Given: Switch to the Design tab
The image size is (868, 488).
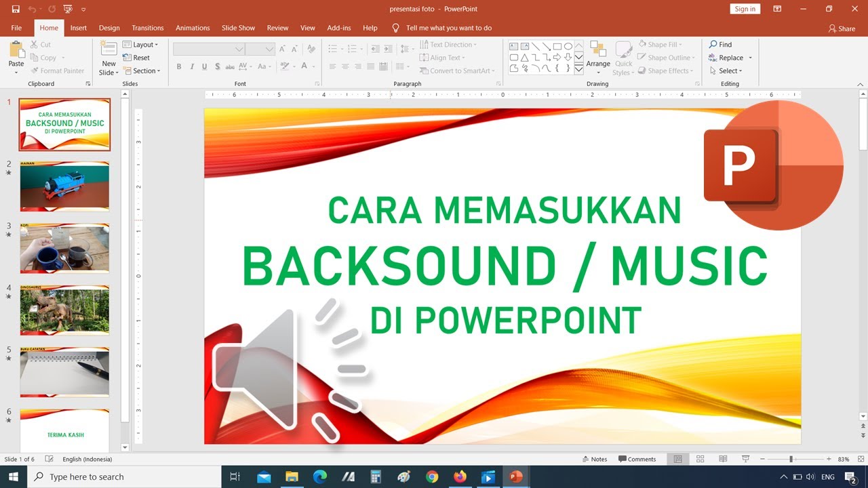Looking at the screenshot, I should pos(109,28).
